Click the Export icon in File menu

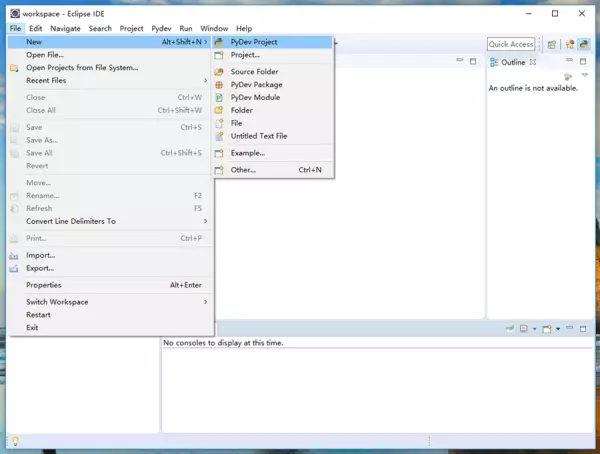coord(14,269)
